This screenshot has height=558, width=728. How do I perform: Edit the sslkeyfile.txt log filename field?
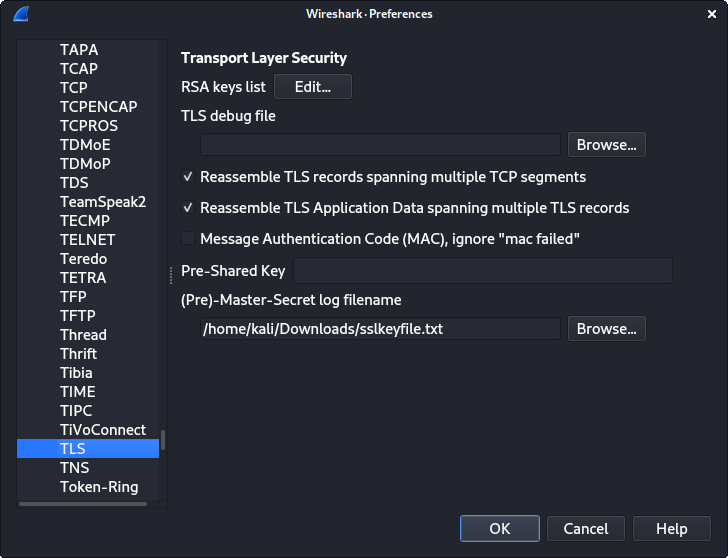coord(380,329)
